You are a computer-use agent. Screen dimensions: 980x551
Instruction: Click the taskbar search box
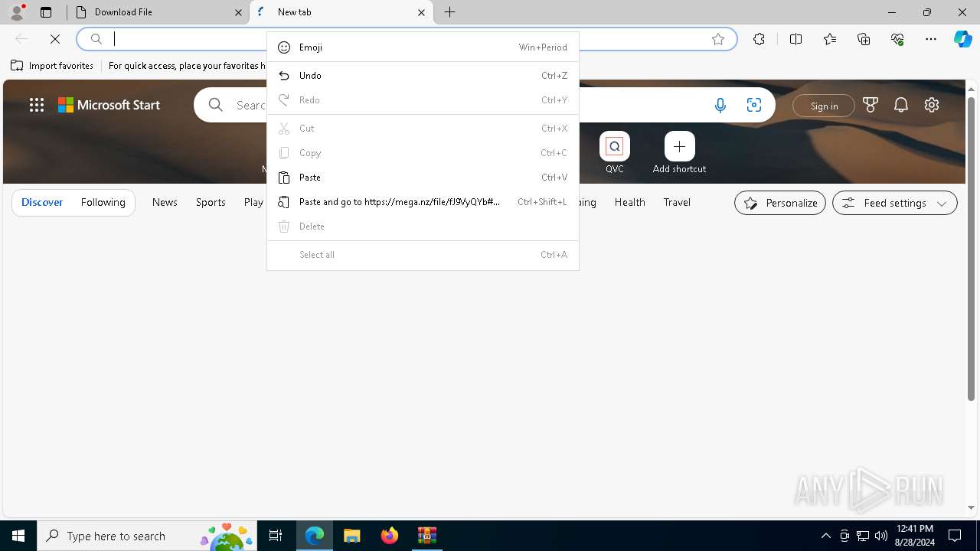pos(147,536)
